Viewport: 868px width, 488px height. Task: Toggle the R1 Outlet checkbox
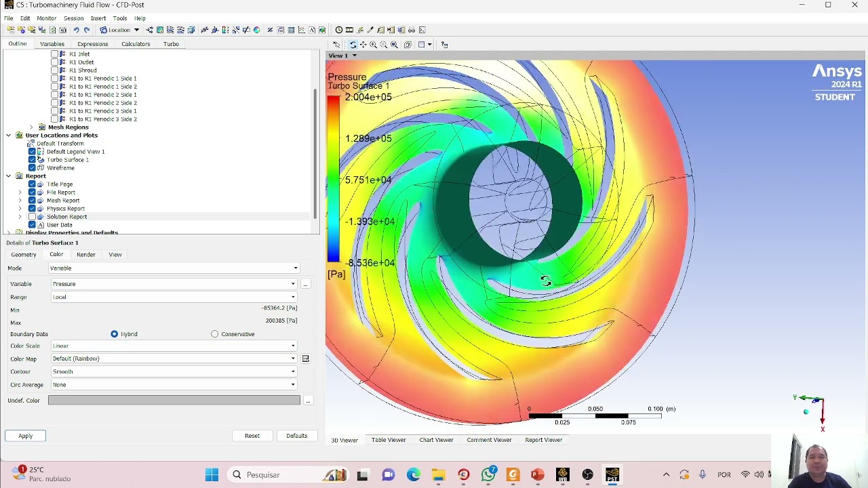coord(54,62)
